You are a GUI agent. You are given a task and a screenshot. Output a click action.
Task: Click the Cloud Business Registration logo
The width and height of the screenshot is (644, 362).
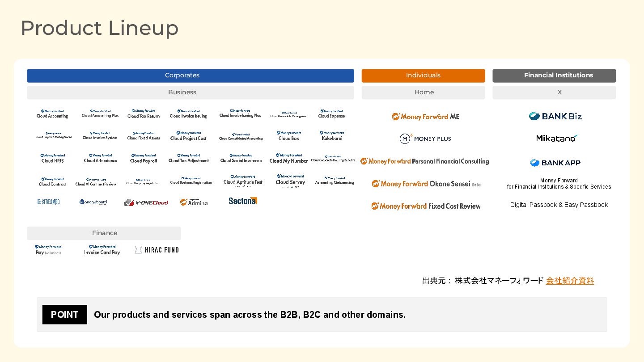click(191, 181)
